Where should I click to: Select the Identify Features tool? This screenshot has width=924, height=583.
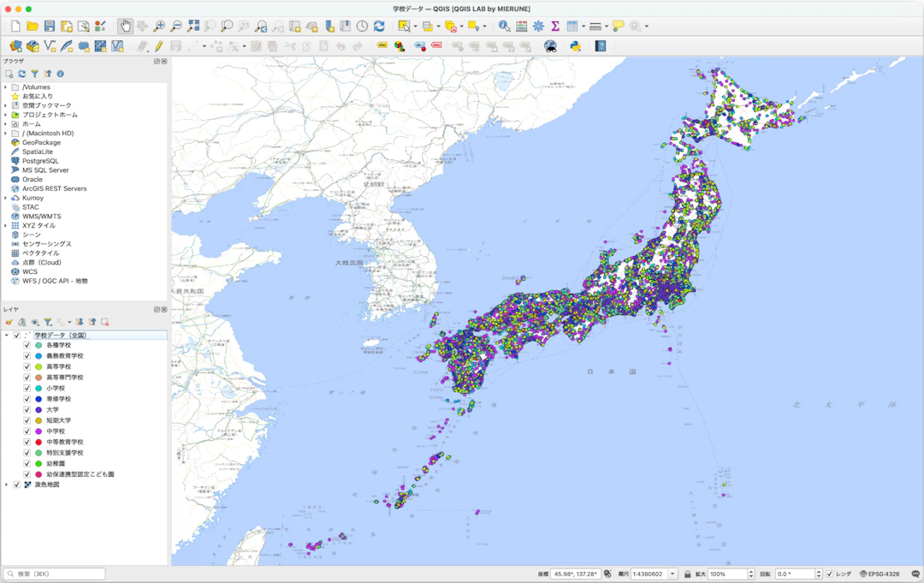point(505,26)
